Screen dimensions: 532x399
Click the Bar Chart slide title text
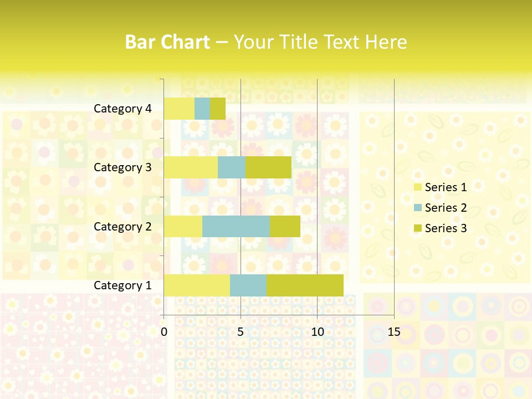(x=266, y=42)
